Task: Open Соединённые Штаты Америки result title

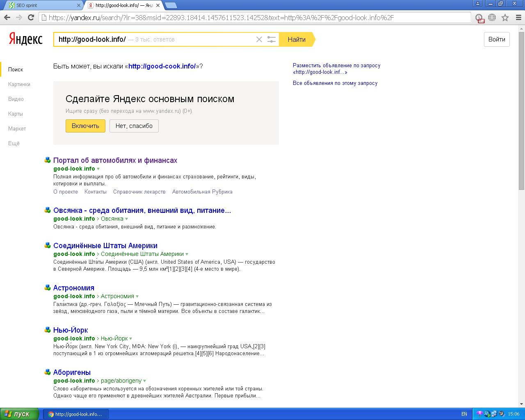Action: tap(105, 246)
